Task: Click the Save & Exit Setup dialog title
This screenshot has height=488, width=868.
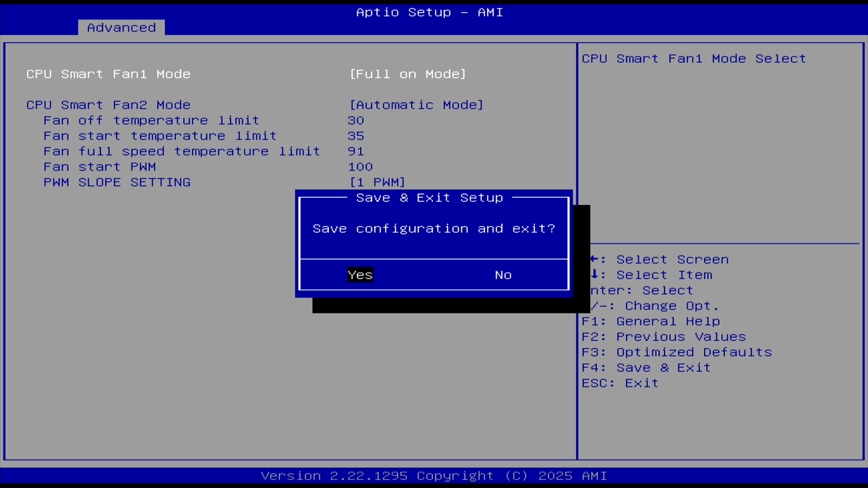Action: 429,197
